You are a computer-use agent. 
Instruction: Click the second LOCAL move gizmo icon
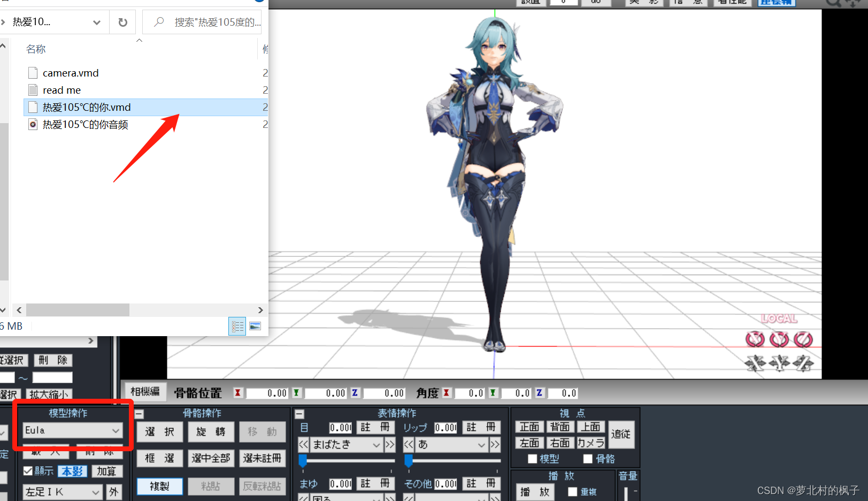tap(779, 363)
